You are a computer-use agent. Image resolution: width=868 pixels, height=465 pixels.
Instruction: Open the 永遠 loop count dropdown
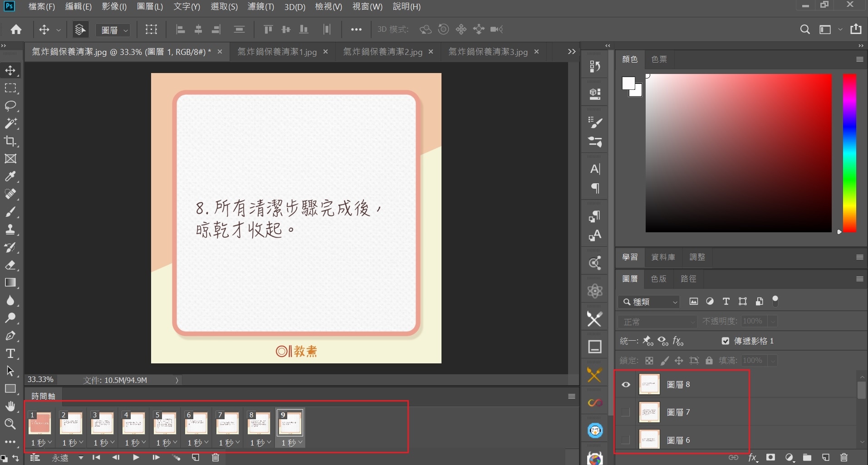[65, 458]
